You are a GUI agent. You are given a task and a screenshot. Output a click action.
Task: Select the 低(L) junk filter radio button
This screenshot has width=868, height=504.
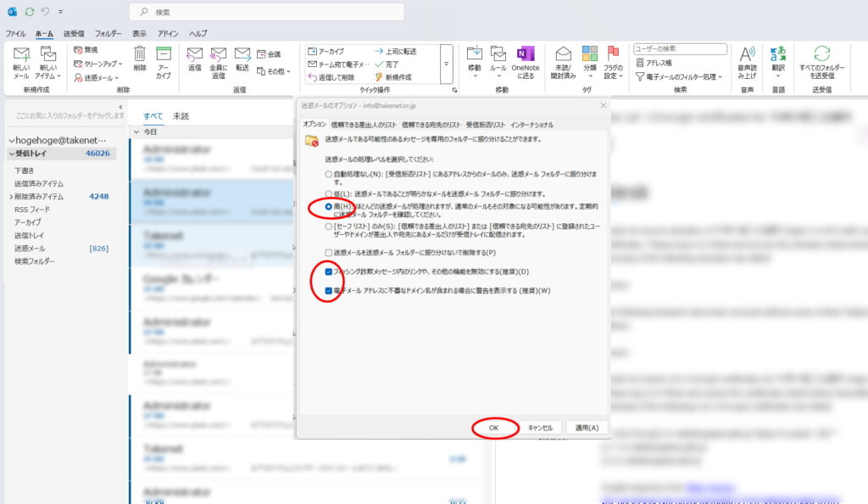point(329,193)
